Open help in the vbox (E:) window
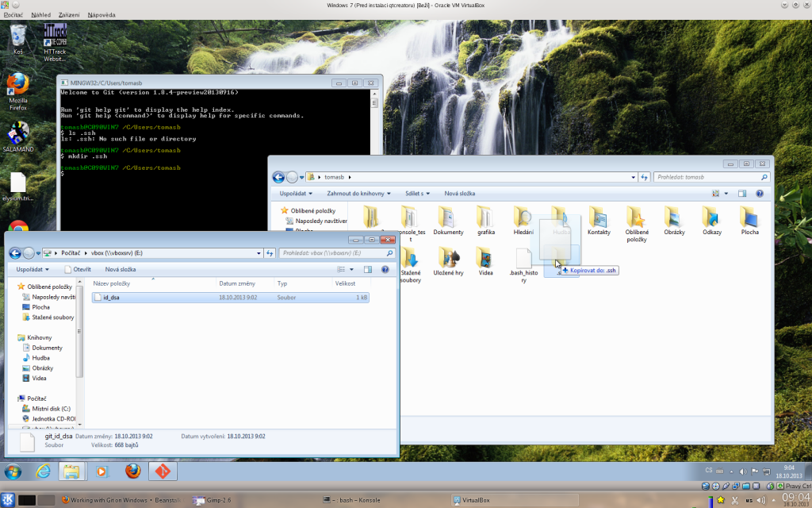The image size is (812, 508). pos(385,270)
